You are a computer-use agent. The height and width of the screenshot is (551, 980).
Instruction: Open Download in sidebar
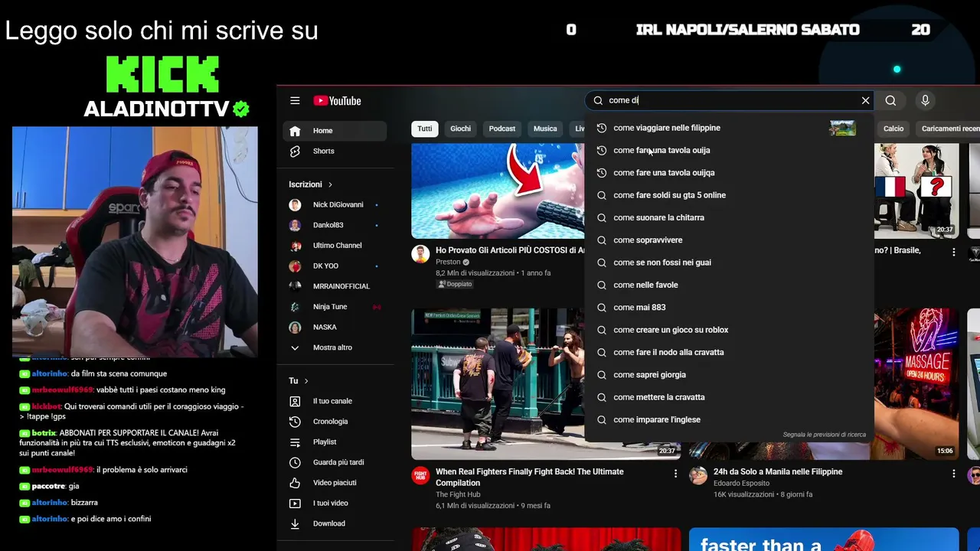pos(335,523)
